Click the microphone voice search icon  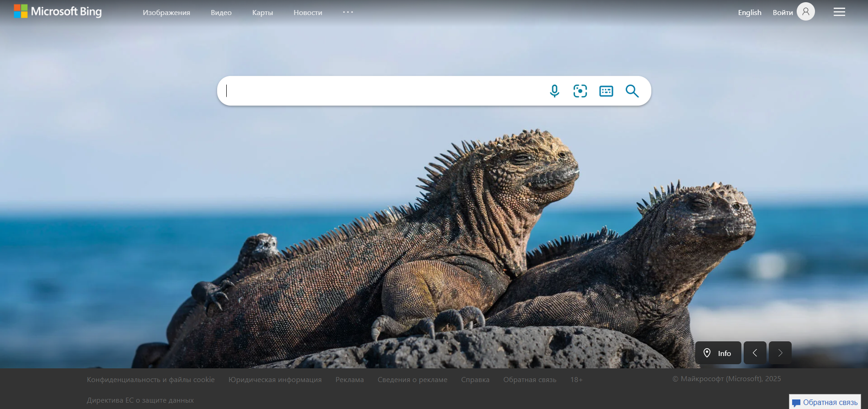pos(554,91)
